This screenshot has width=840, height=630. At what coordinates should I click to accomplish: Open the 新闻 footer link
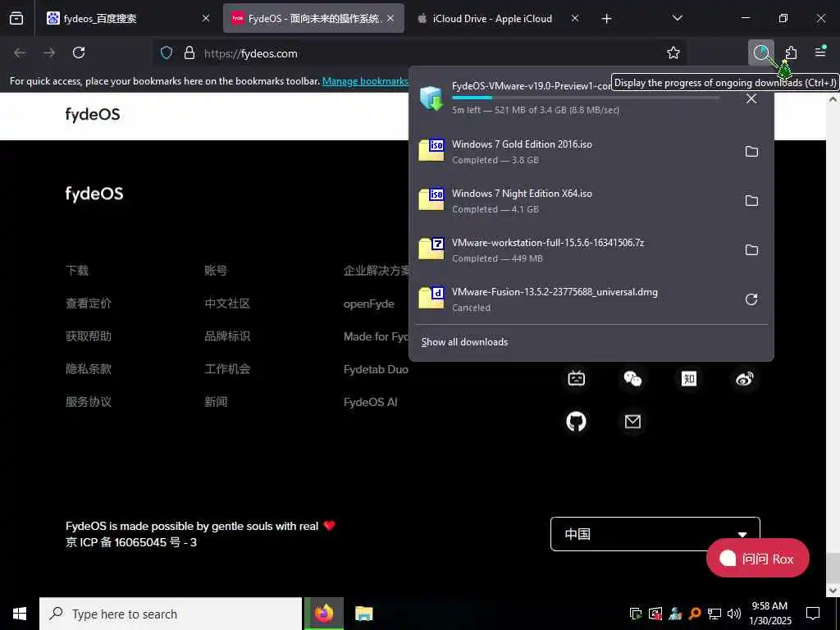[x=216, y=402]
